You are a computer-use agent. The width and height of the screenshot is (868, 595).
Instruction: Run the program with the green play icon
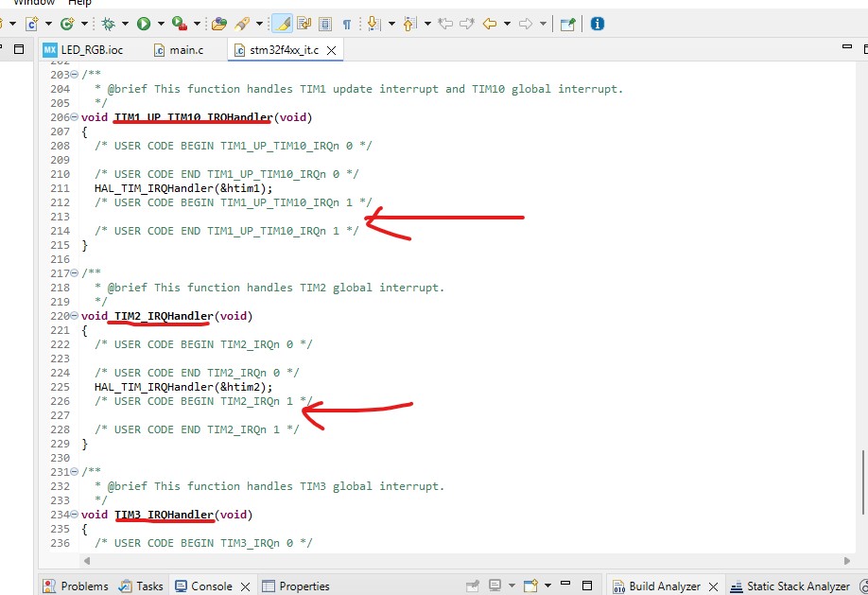point(144,24)
